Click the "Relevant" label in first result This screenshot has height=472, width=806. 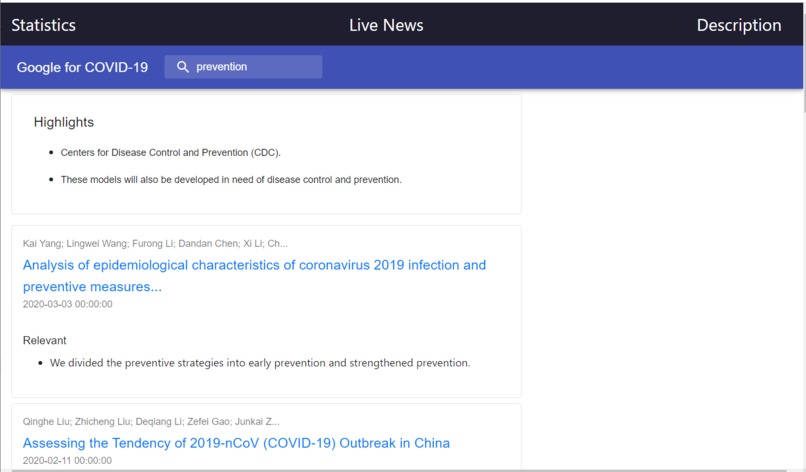click(x=44, y=340)
